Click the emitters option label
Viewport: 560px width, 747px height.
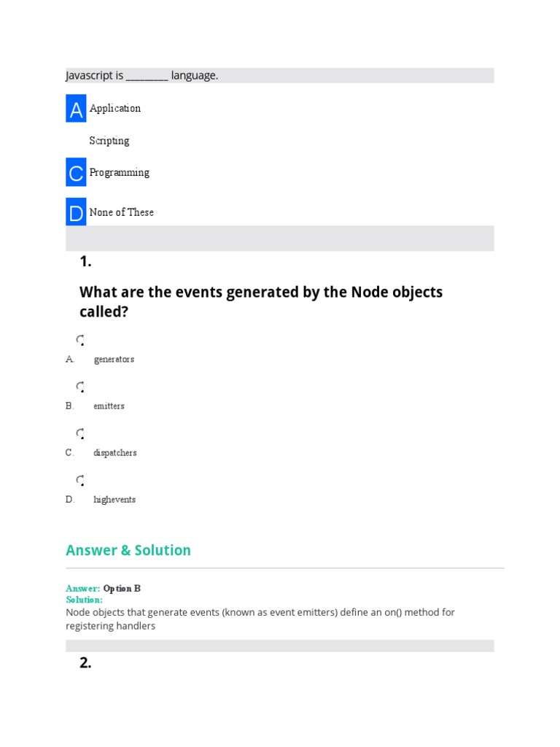pyautogui.click(x=109, y=406)
